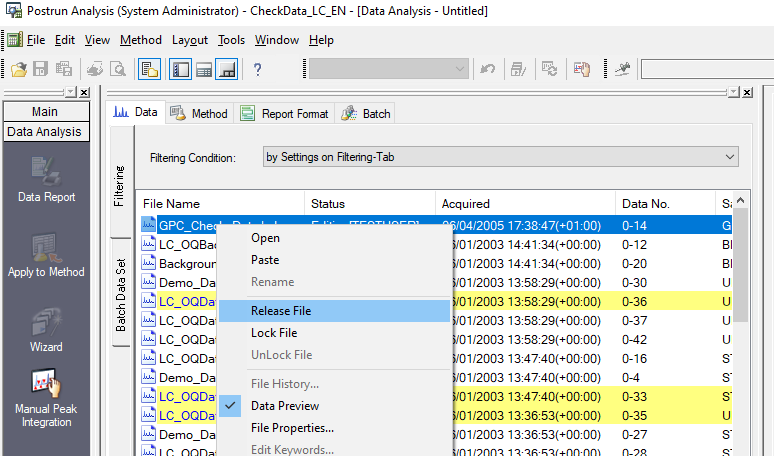Image resolution: width=774 pixels, height=456 pixels.
Task: Sort by the Acquired column header
Action: tap(525, 203)
